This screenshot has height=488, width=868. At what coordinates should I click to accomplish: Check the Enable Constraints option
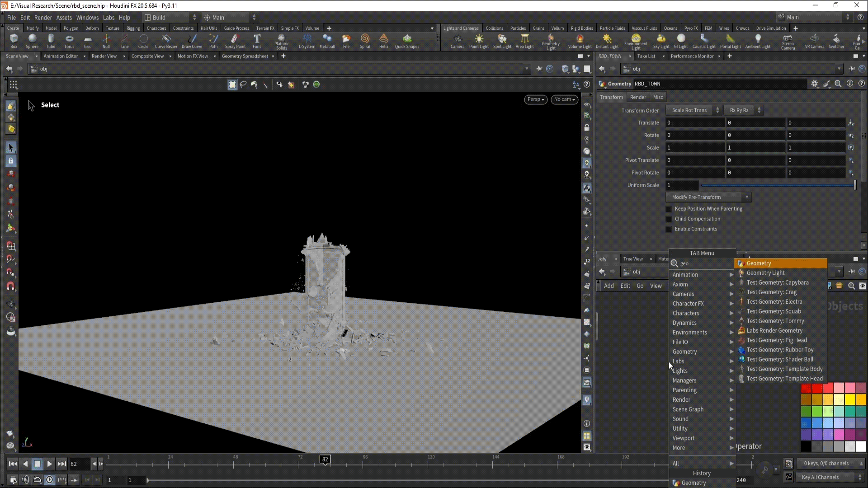(669, 229)
